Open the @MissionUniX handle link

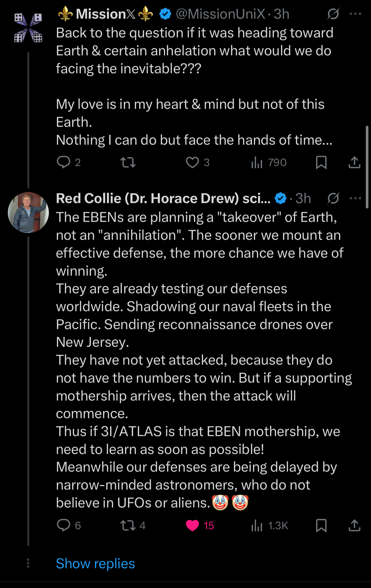point(220,14)
